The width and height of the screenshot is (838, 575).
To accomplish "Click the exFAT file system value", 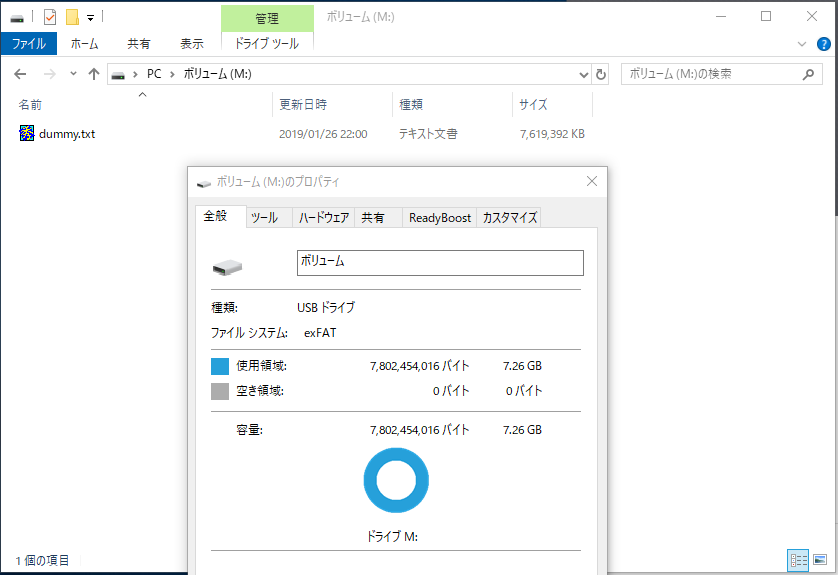I will coord(320,333).
